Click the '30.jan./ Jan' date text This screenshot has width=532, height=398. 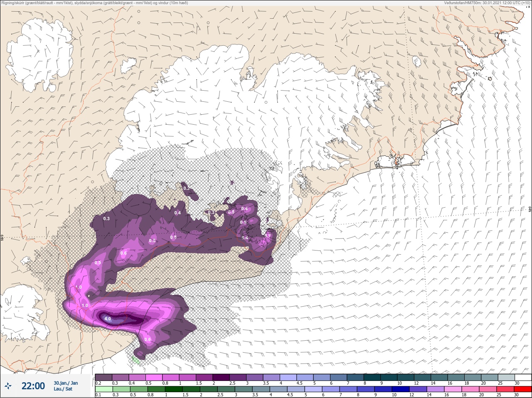(66, 383)
